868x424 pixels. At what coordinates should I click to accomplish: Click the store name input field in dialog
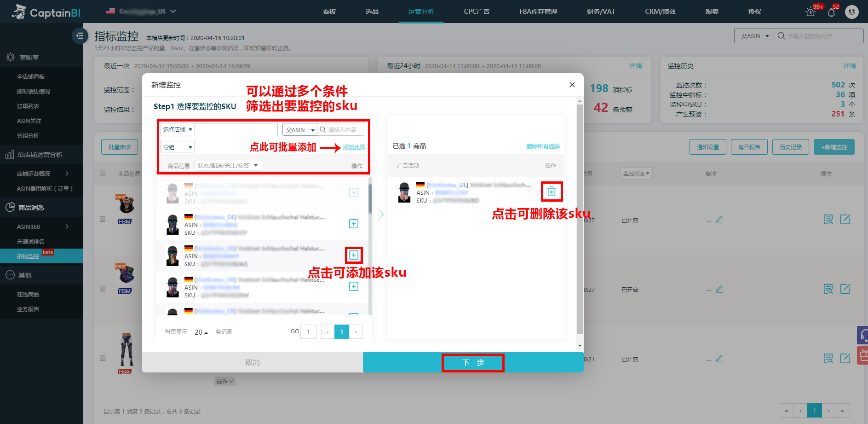236,129
